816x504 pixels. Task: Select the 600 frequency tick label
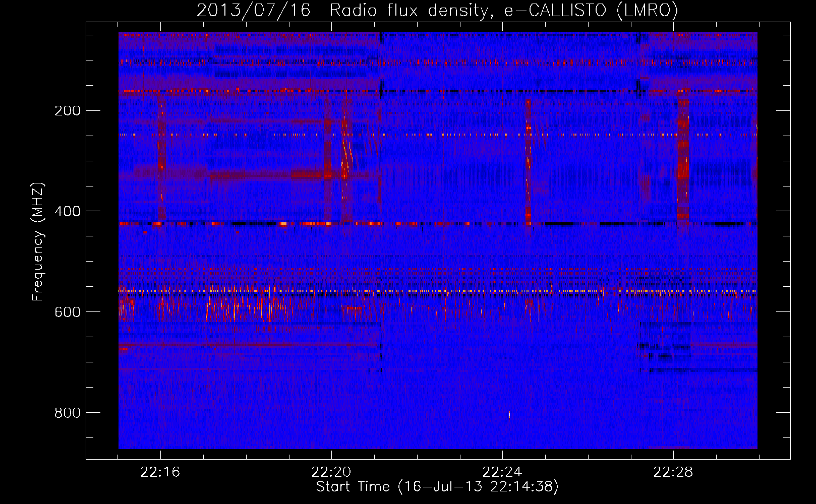[x=68, y=312]
